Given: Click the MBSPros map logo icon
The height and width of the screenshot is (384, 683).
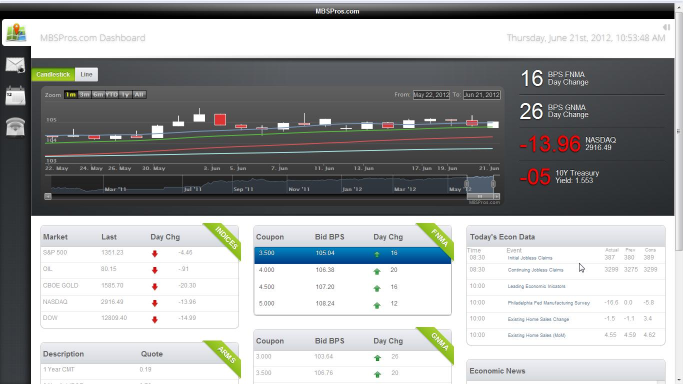Looking at the screenshot, I should [x=16, y=33].
